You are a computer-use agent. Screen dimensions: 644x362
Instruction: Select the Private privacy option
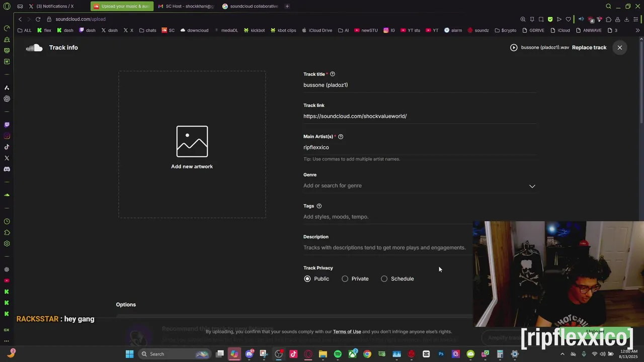(345, 279)
